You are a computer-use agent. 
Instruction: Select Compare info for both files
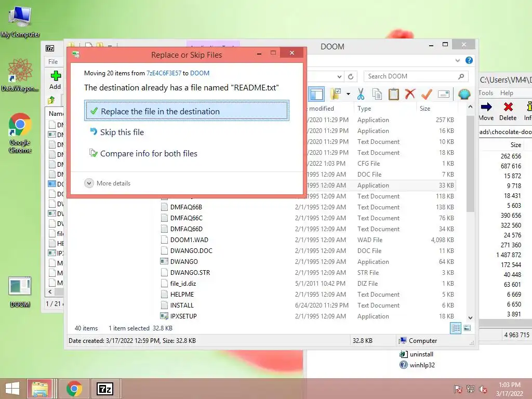click(143, 153)
